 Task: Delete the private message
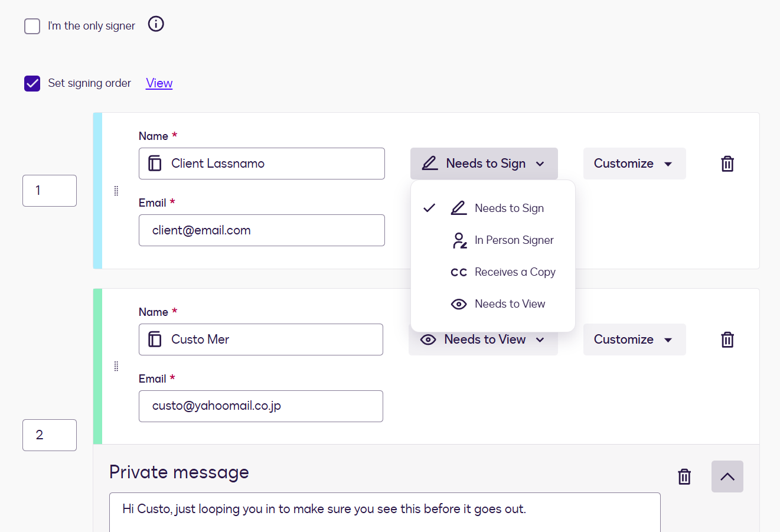point(684,476)
